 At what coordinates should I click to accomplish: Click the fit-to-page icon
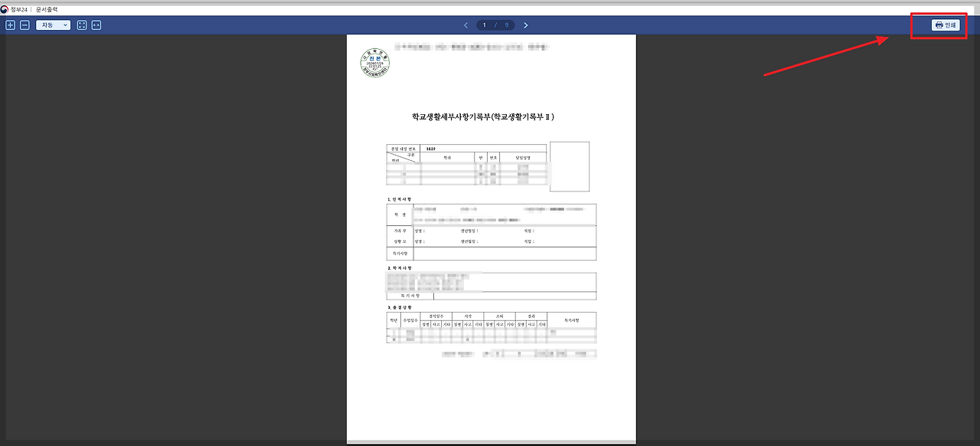coord(82,25)
